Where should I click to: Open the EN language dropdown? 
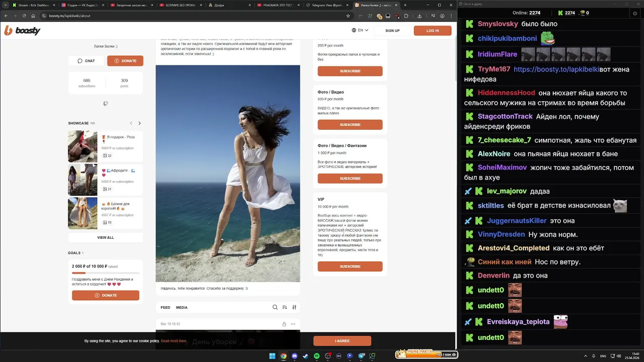pyautogui.click(x=360, y=30)
